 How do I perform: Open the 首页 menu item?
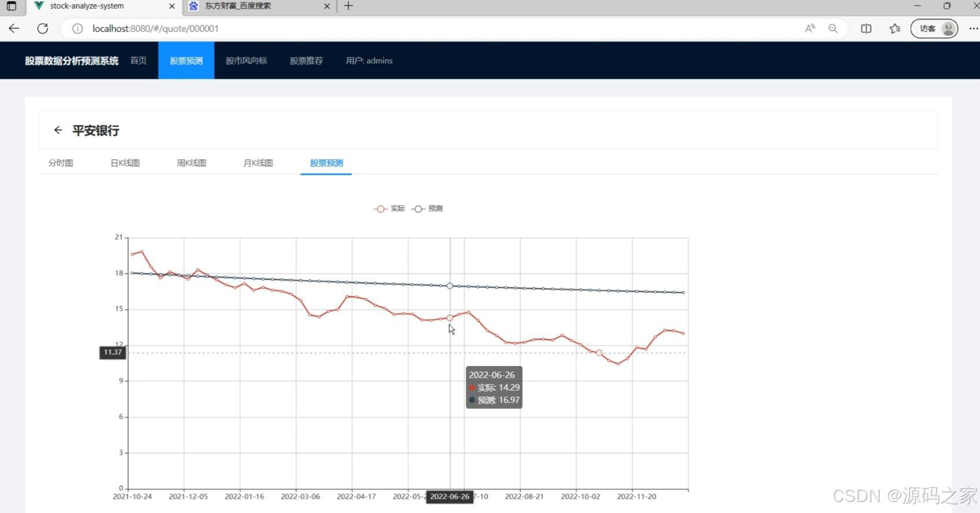click(138, 61)
